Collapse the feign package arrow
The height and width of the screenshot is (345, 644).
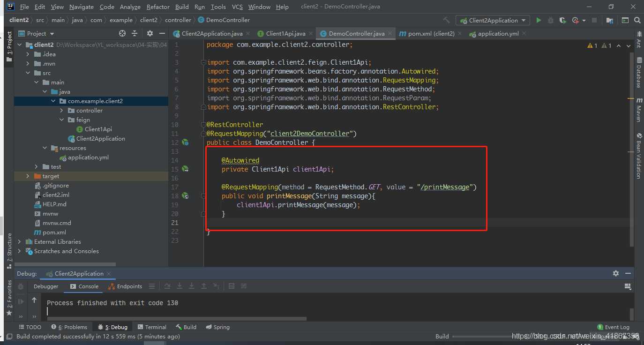pyautogui.click(x=62, y=120)
